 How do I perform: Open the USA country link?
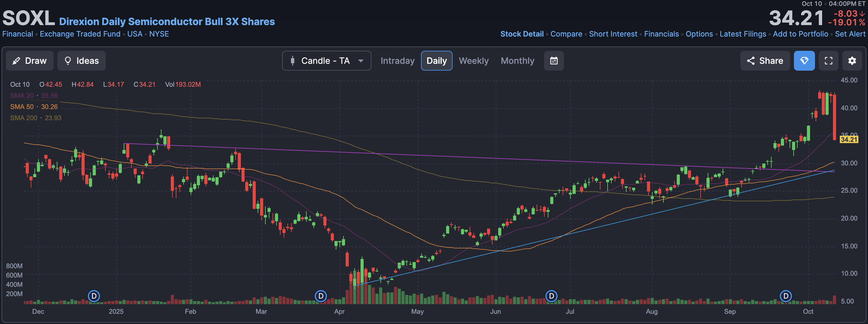point(135,34)
